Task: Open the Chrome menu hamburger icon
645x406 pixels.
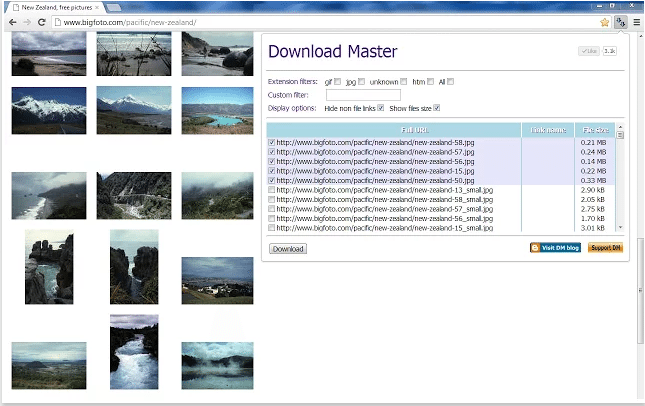Action: [636, 22]
